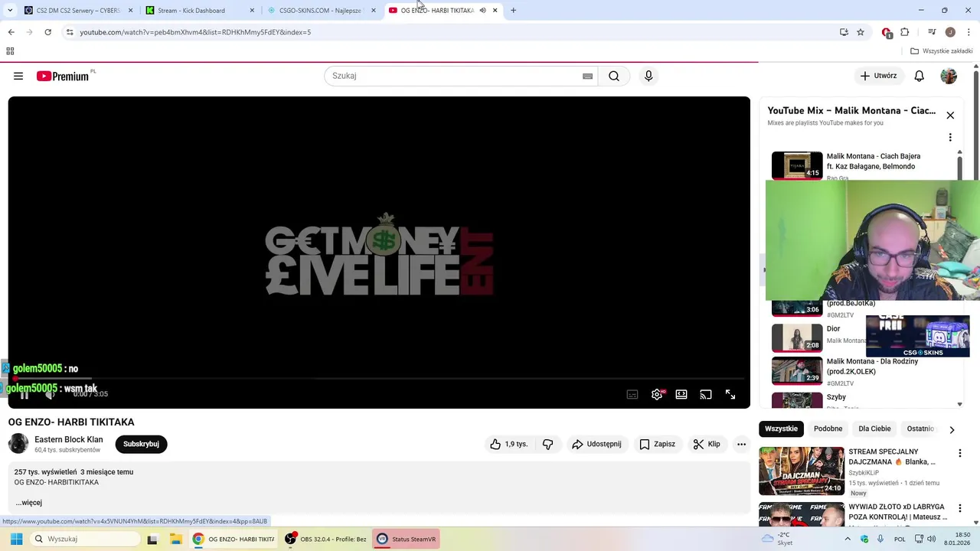Dislike the video with thumbs down
The width and height of the screenshot is (980, 551).
pyautogui.click(x=547, y=444)
